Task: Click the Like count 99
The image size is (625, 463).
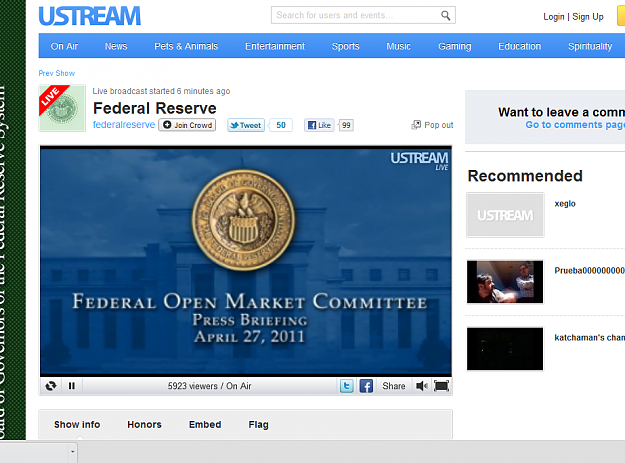Action: [x=346, y=125]
